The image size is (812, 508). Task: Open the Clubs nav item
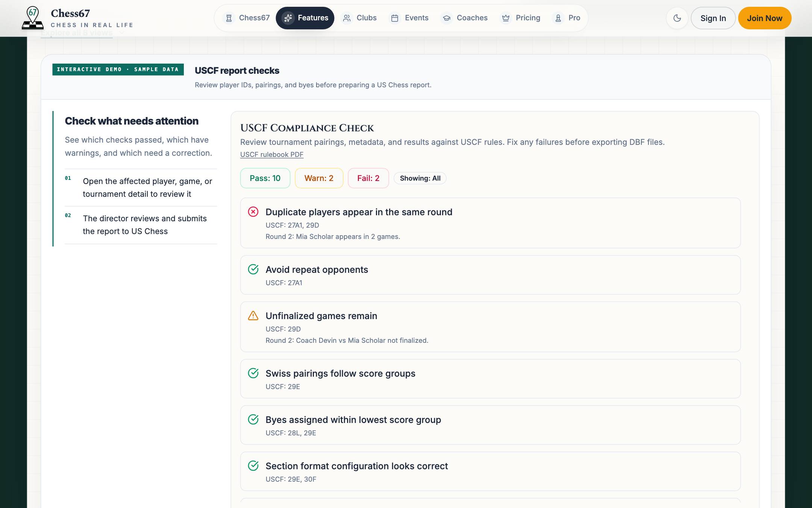(359, 18)
